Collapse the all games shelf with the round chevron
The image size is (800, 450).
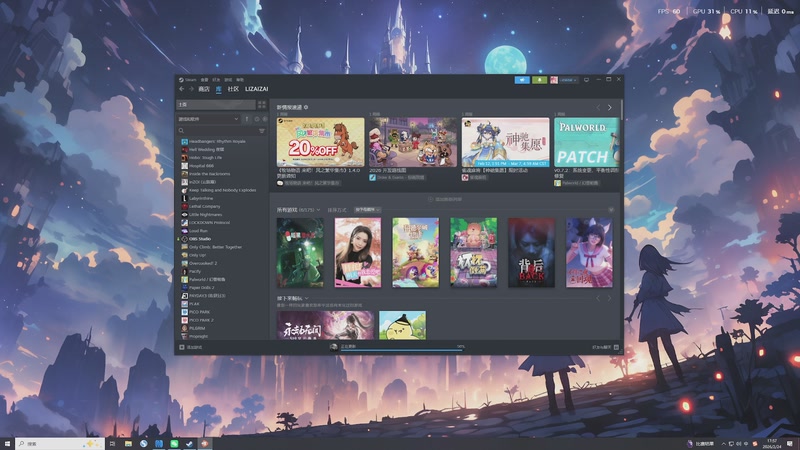[x=611, y=210]
